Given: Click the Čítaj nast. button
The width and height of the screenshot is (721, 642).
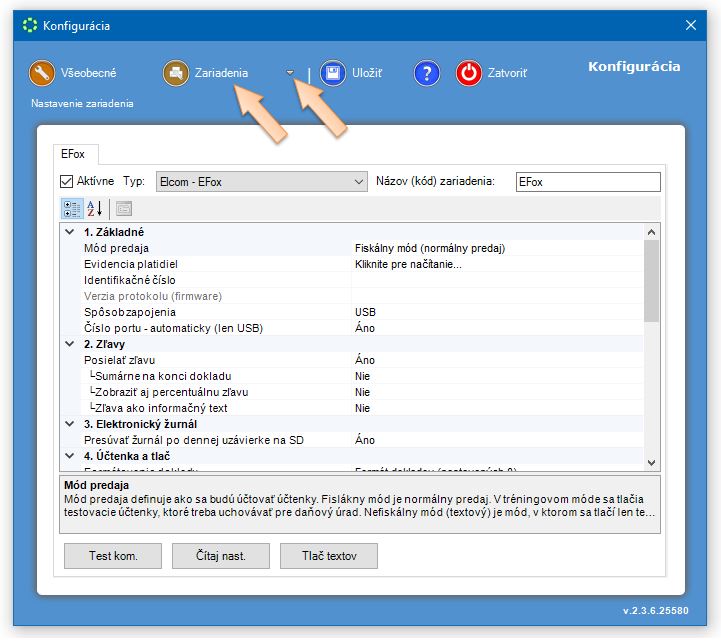Looking at the screenshot, I should point(221,556).
